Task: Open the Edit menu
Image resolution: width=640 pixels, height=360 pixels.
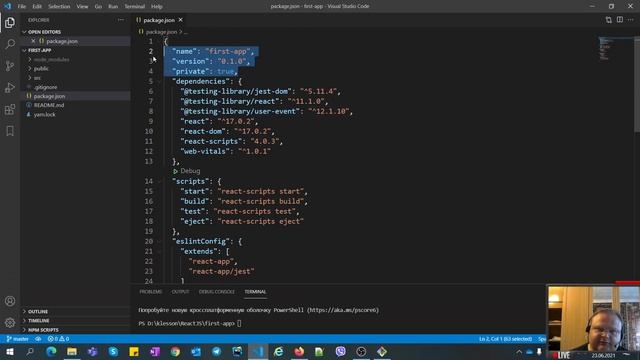Action: (x=37, y=6)
